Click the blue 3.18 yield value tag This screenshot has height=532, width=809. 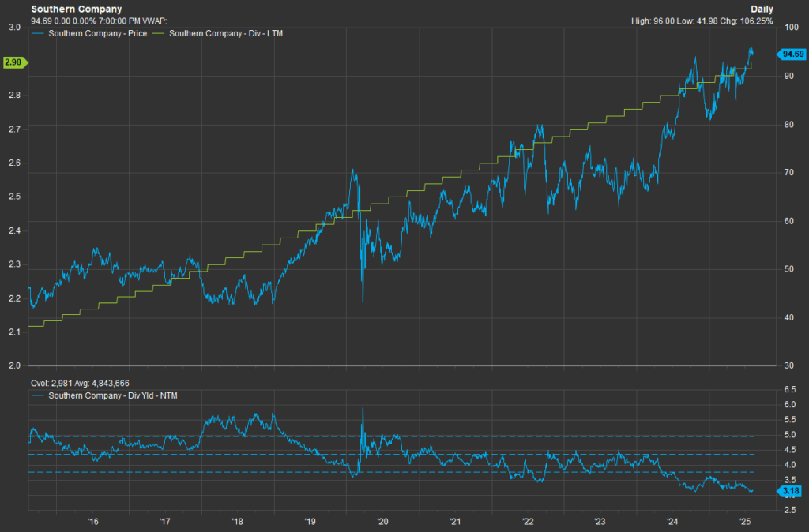790,493
